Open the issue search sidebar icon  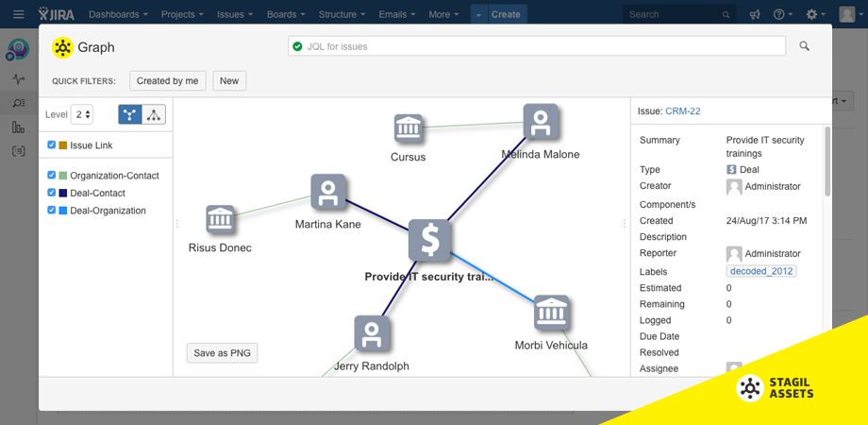(19, 103)
